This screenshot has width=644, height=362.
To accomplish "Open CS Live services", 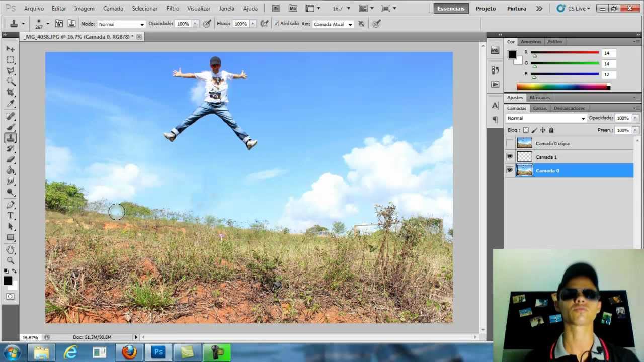I will click(573, 9).
